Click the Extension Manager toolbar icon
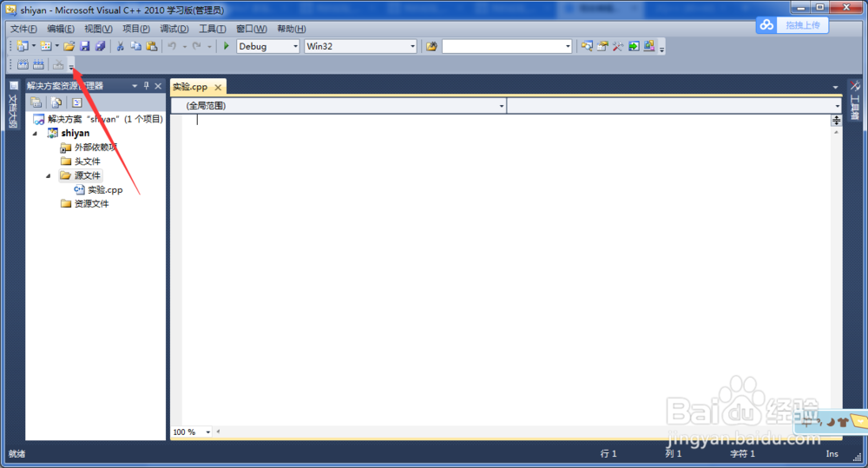This screenshot has width=868, height=468. [x=648, y=47]
